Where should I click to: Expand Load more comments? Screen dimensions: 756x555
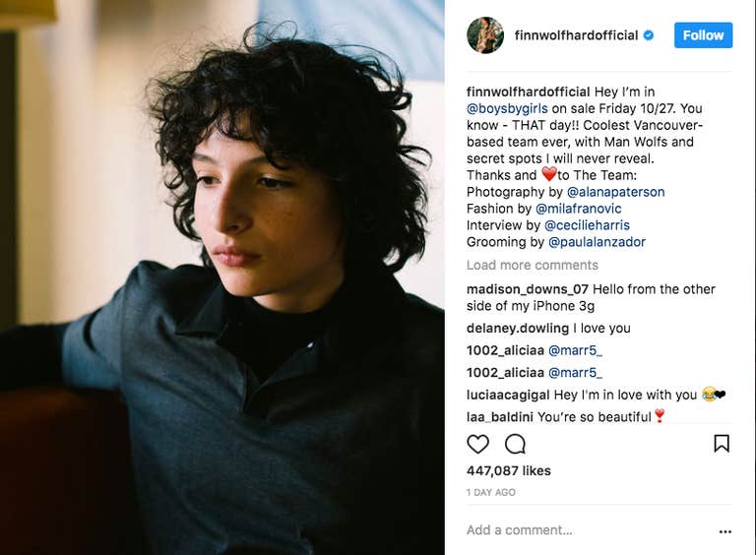click(532, 265)
